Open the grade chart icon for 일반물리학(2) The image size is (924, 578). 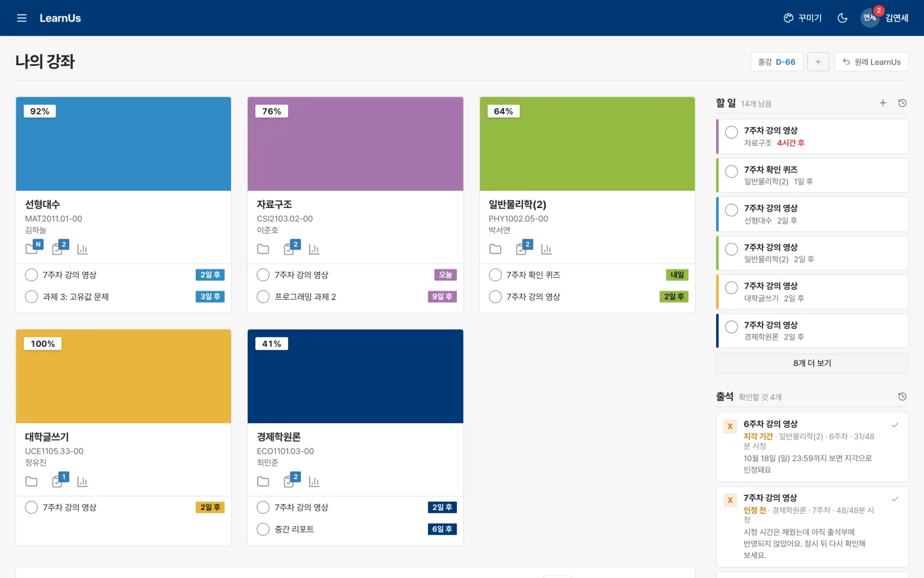tap(546, 249)
